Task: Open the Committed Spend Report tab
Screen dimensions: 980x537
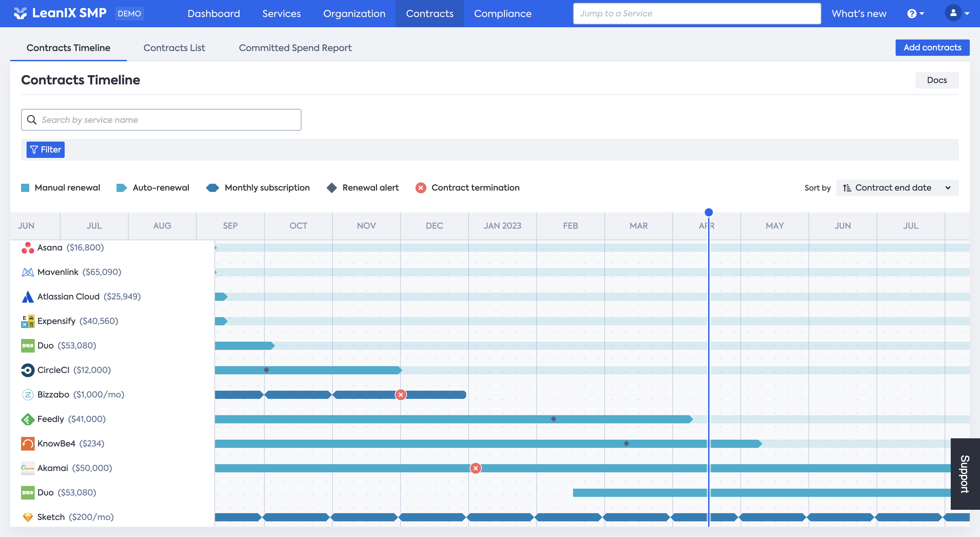Action: coord(295,48)
